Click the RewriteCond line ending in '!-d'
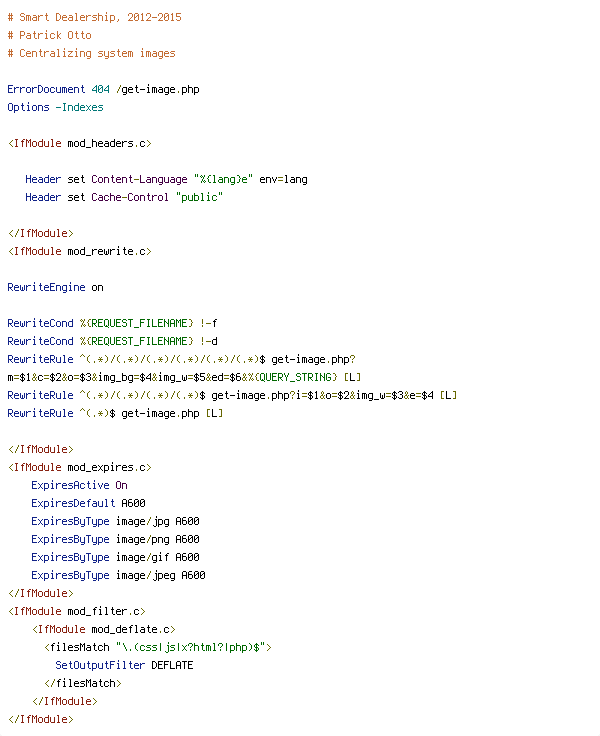 (x=112, y=341)
